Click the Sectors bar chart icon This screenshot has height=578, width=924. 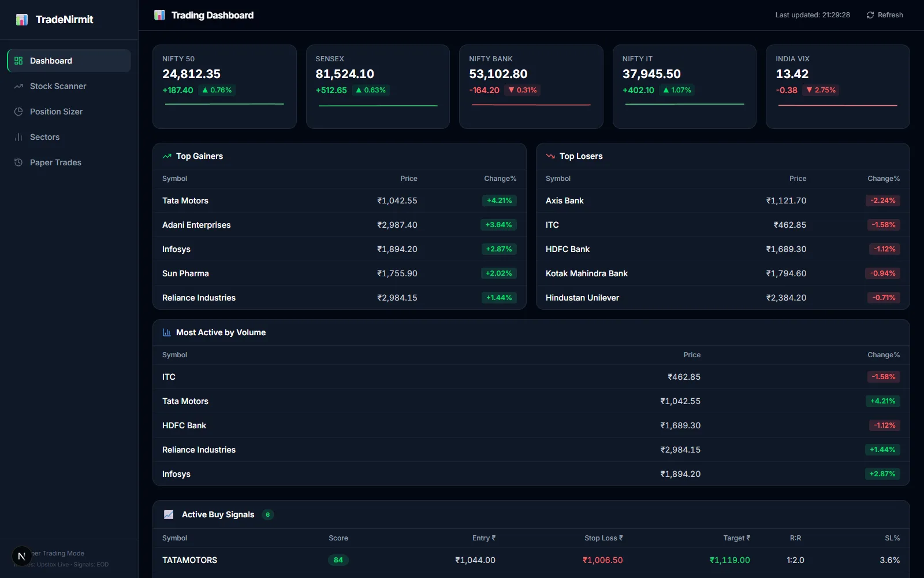(18, 137)
